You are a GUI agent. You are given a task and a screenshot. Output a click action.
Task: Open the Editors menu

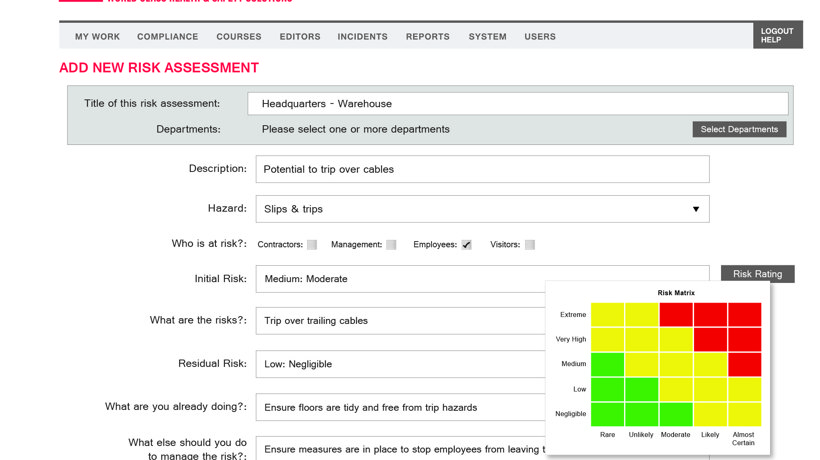pos(300,37)
